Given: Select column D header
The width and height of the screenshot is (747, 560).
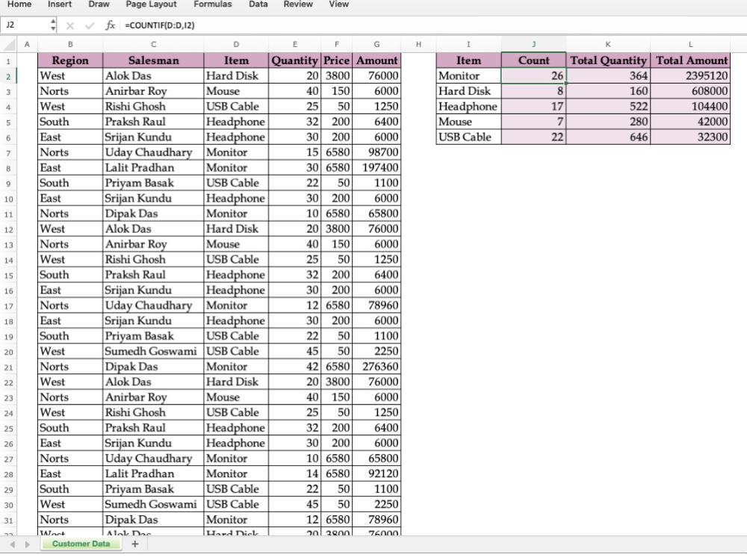Looking at the screenshot, I should tap(236, 44).
